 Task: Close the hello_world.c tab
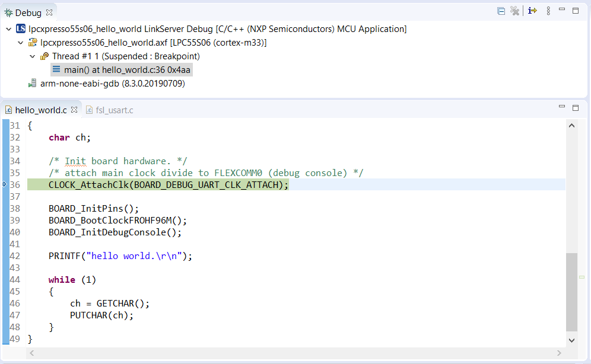click(74, 110)
